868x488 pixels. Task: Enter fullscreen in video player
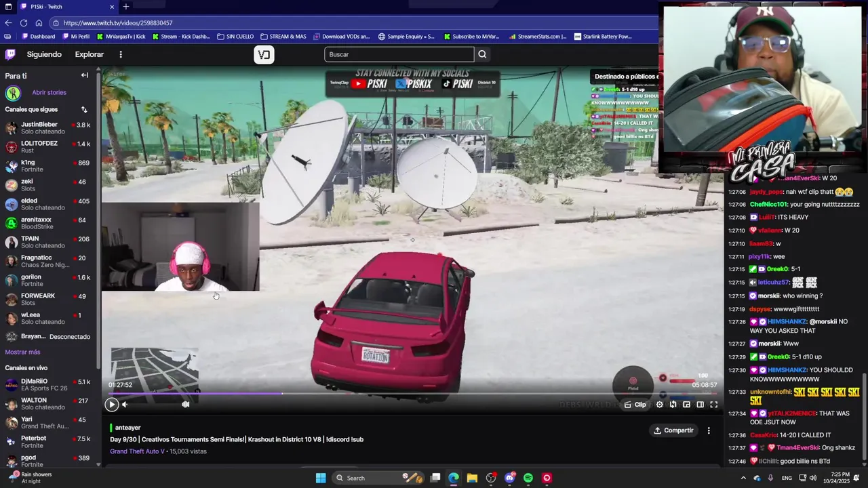click(713, 405)
